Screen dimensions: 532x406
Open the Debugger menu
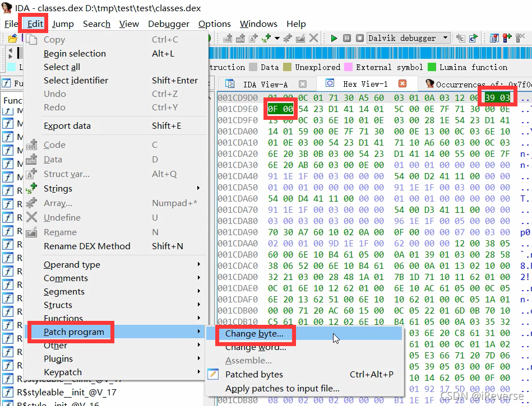click(x=169, y=24)
